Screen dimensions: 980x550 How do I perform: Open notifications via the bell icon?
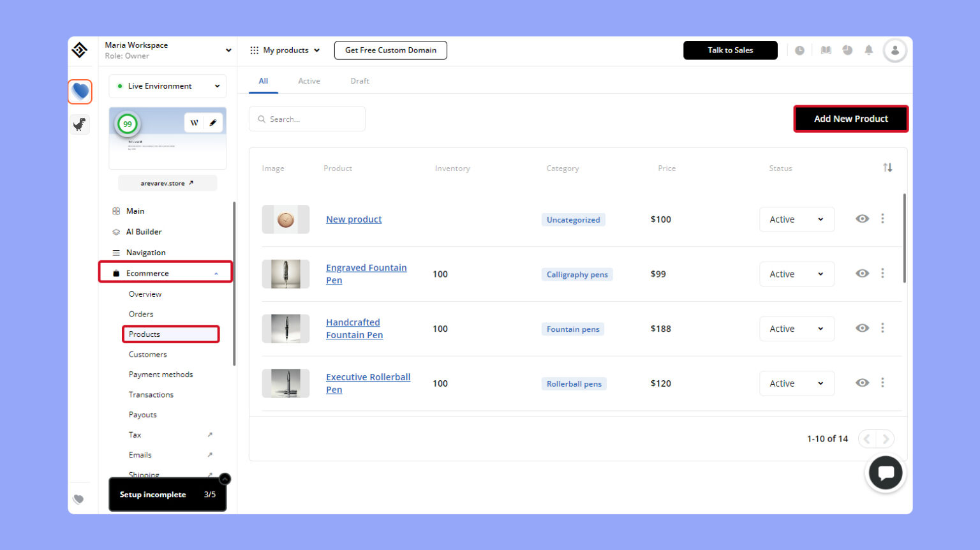868,50
